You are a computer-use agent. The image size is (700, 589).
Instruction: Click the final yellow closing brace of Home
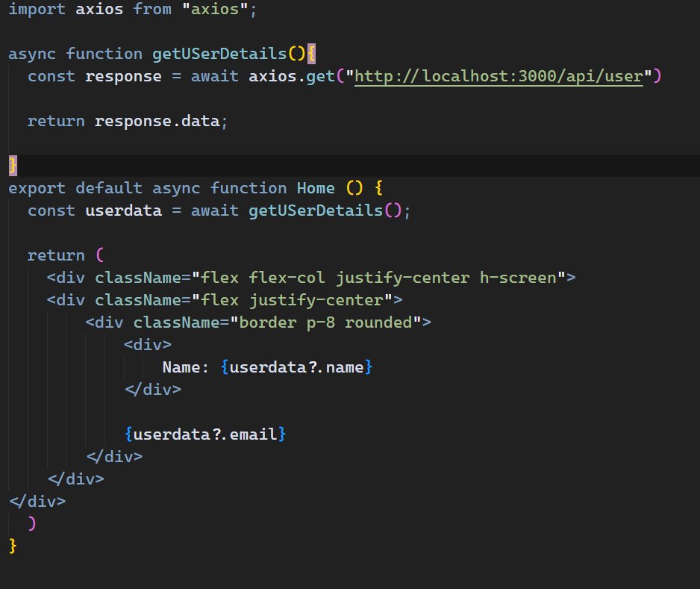[13, 546]
